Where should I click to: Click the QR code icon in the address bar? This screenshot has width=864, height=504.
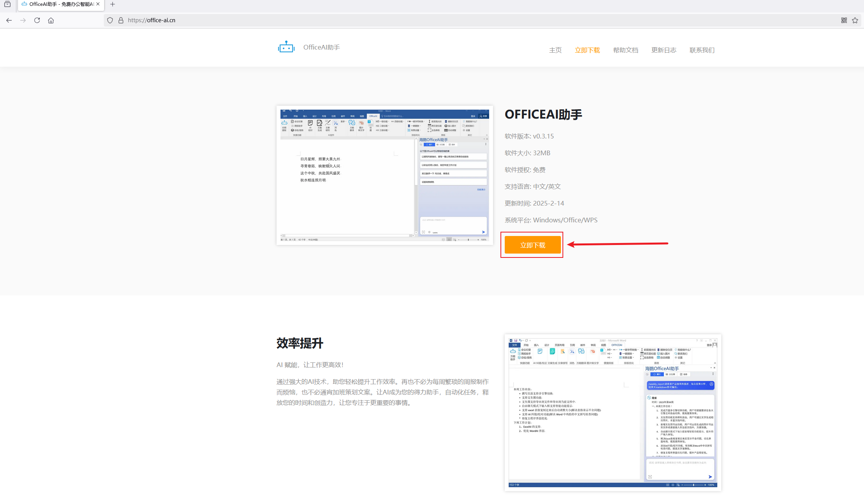coord(844,20)
